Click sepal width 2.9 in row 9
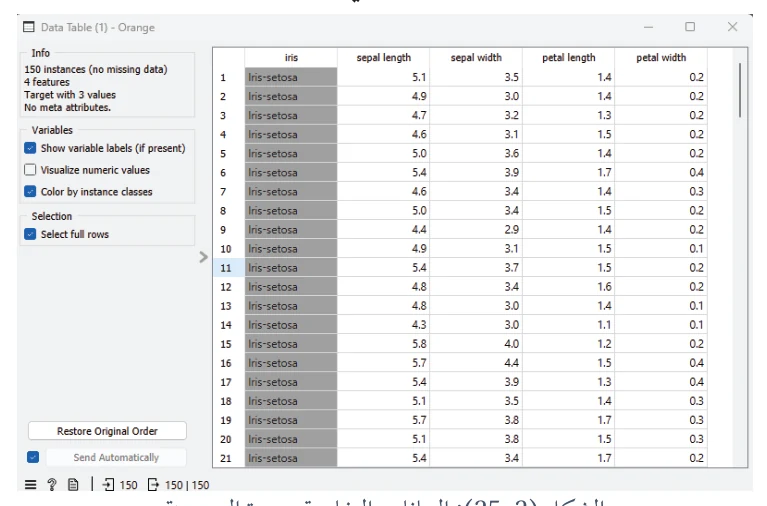The width and height of the screenshot is (767, 506). (475, 230)
